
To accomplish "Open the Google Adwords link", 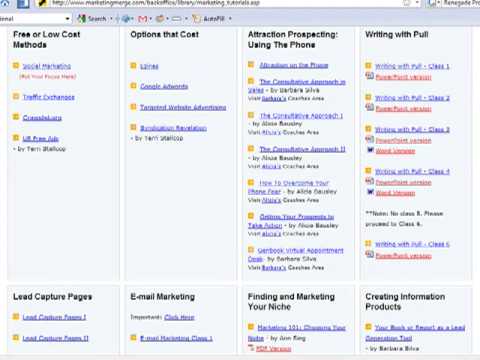I will pyautogui.click(x=164, y=86).
